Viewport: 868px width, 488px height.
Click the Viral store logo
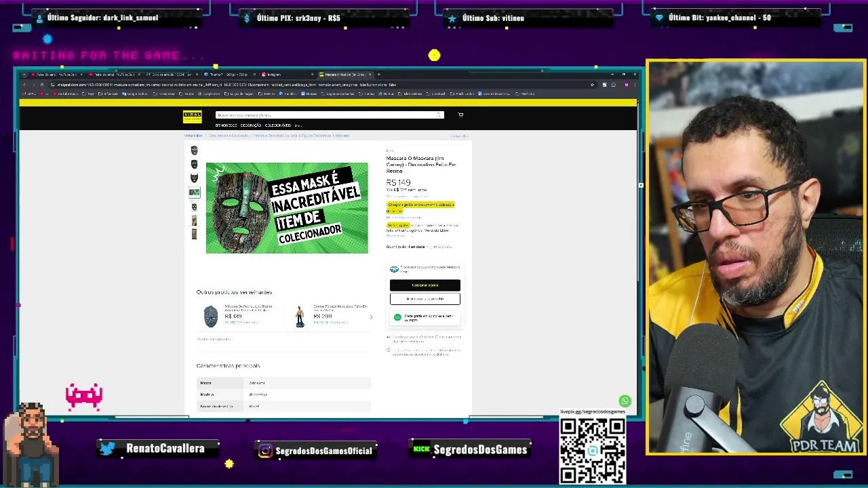click(192, 116)
